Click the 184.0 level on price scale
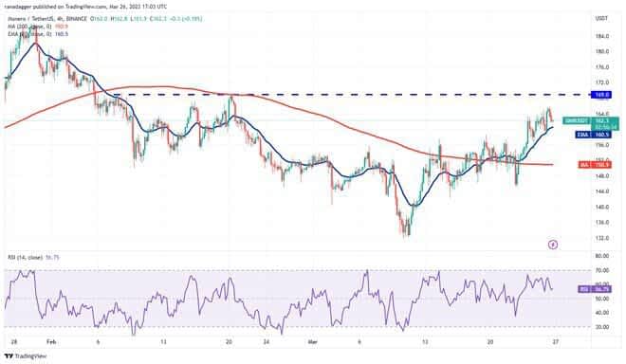 pyautogui.click(x=601, y=36)
